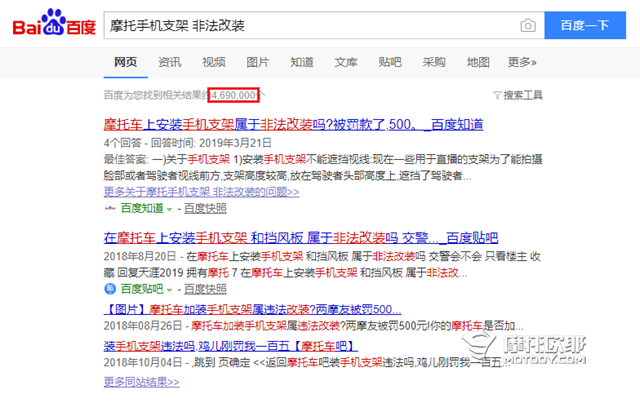
Task: Open result 在摩托车上安装手机支架 和挡风板
Action: pos(301,238)
